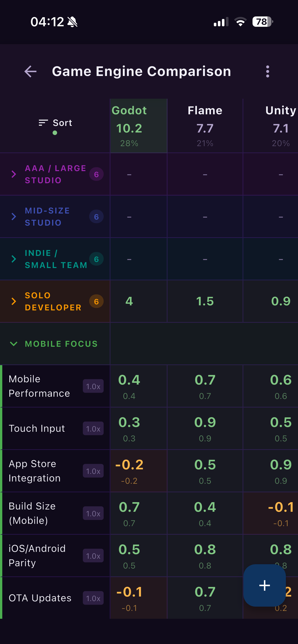Image resolution: width=298 pixels, height=644 pixels.
Task: Tap Unity's App Store Integration cell 0.9
Action: pyautogui.click(x=271, y=471)
